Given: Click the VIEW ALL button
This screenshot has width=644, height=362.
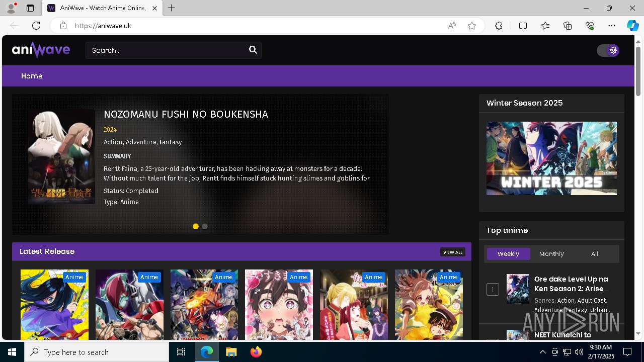Looking at the screenshot, I should point(453,252).
